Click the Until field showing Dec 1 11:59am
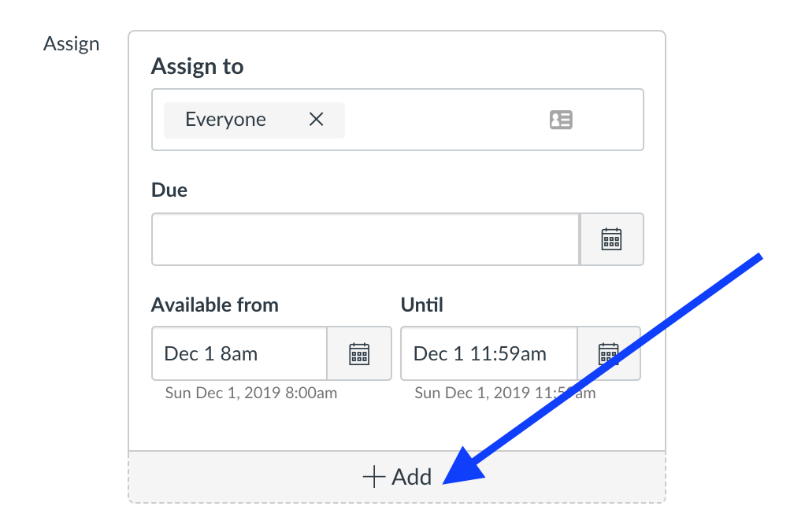 pyautogui.click(x=488, y=354)
